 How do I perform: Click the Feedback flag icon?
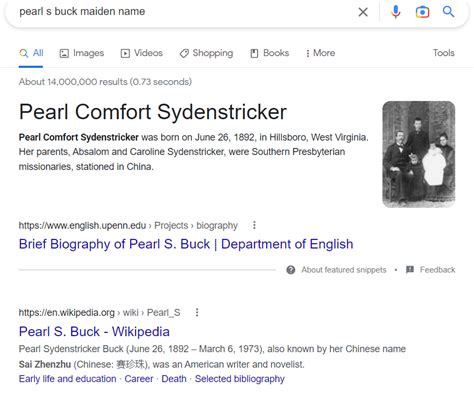pyautogui.click(x=410, y=270)
